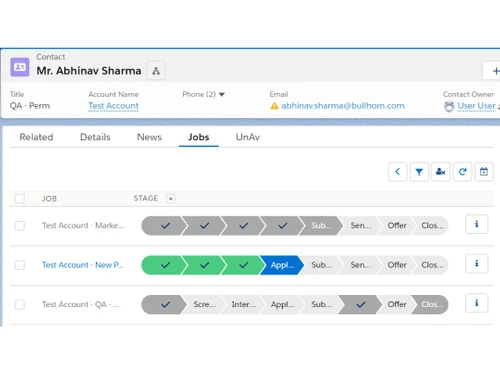Select Offer stage in New P... row
The image size is (500, 375).
[x=397, y=265]
